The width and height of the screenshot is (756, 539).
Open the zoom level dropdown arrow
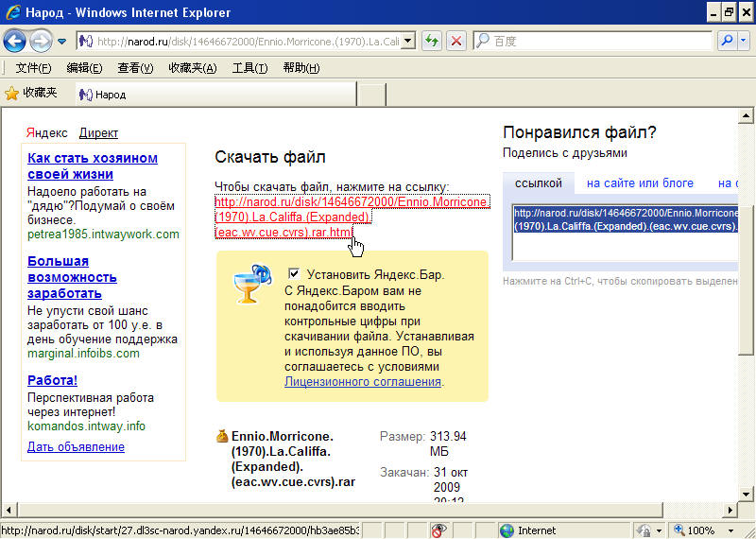(x=730, y=530)
